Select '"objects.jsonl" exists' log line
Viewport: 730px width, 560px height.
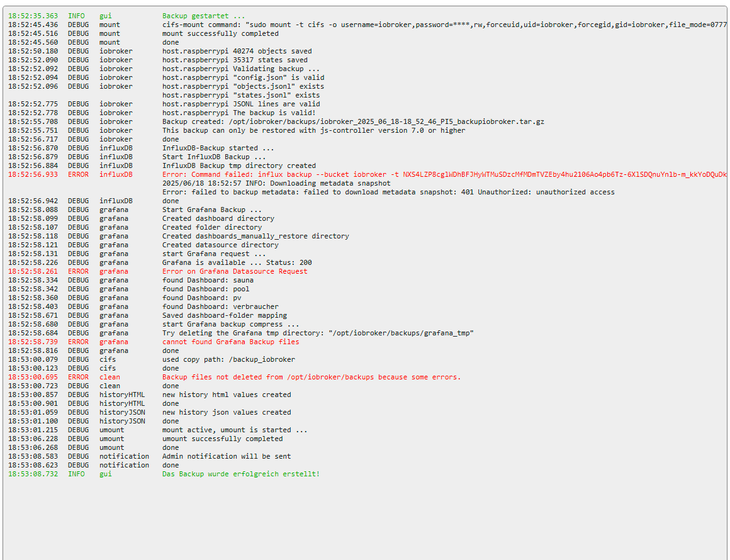243,87
